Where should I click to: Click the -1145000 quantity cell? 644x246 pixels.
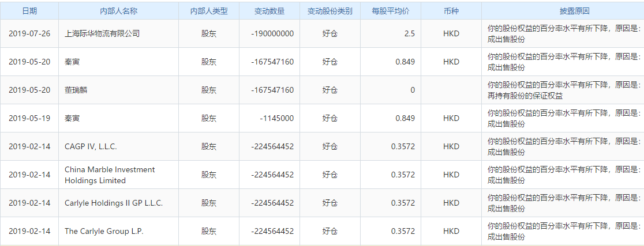click(269, 118)
